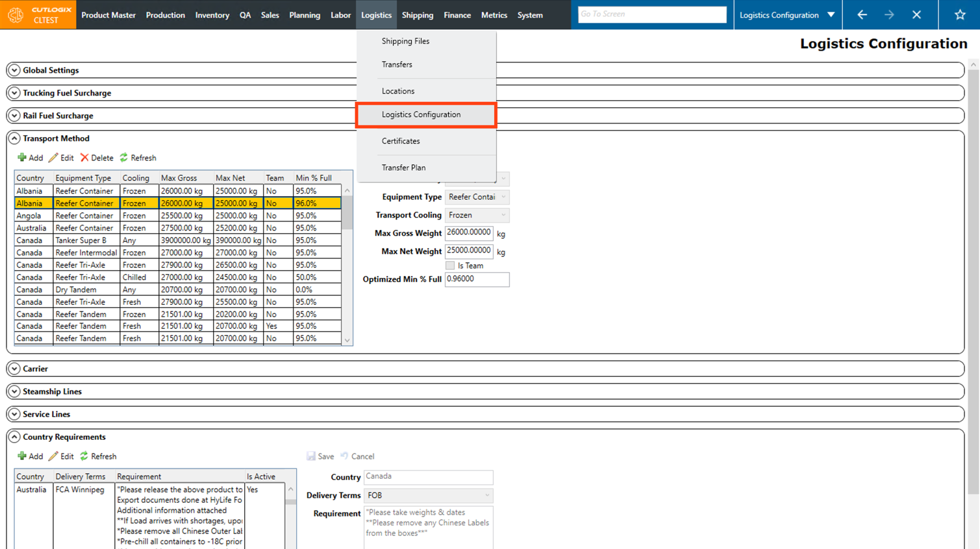Screen dimensions: 980x549
Task: Click Save in Country Requirements
Action: 320,456
